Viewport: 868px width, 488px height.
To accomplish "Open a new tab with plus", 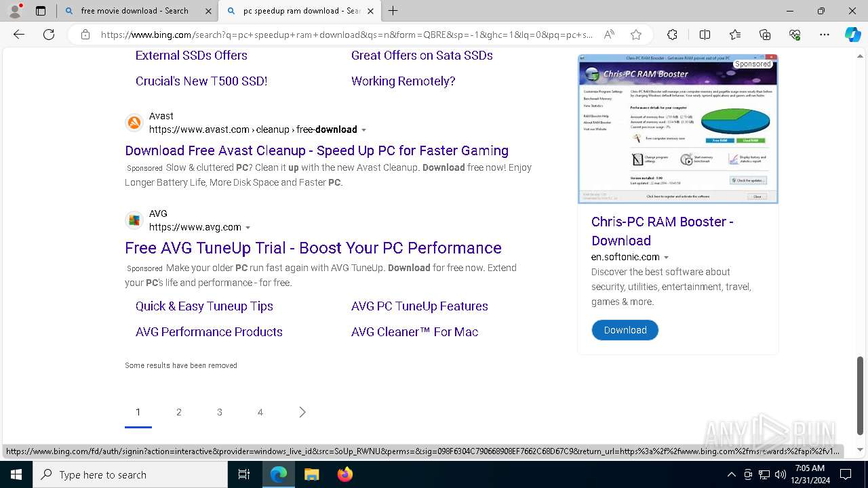I will click(x=393, y=11).
